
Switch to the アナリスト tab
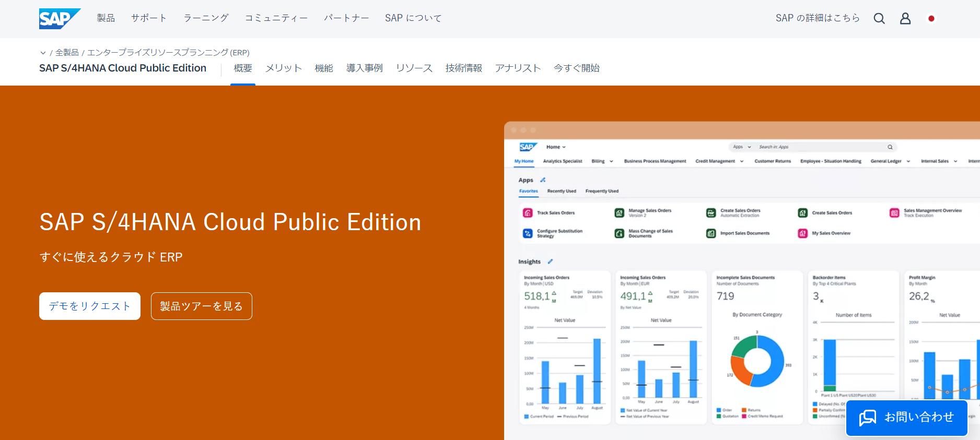click(x=518, y=68)
